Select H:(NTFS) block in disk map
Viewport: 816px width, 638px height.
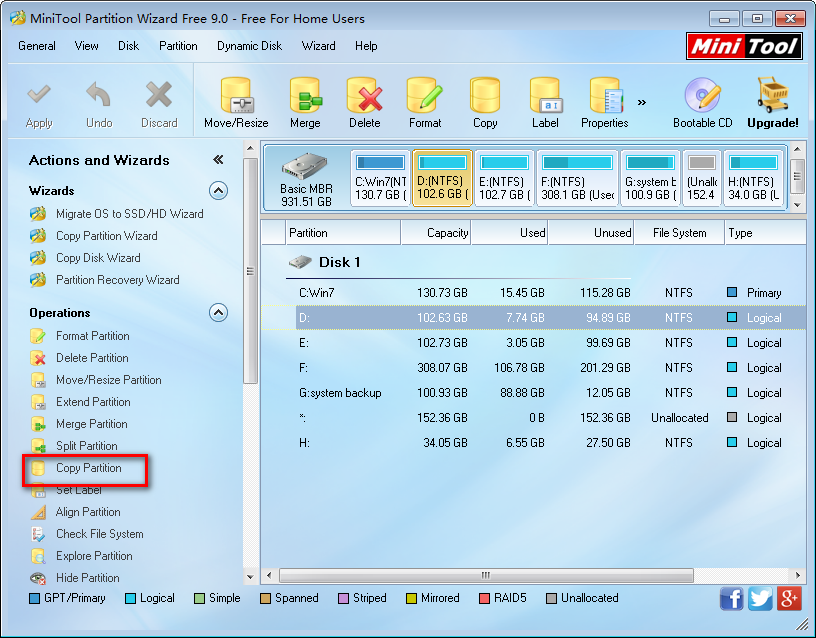(x=754, y=178)
